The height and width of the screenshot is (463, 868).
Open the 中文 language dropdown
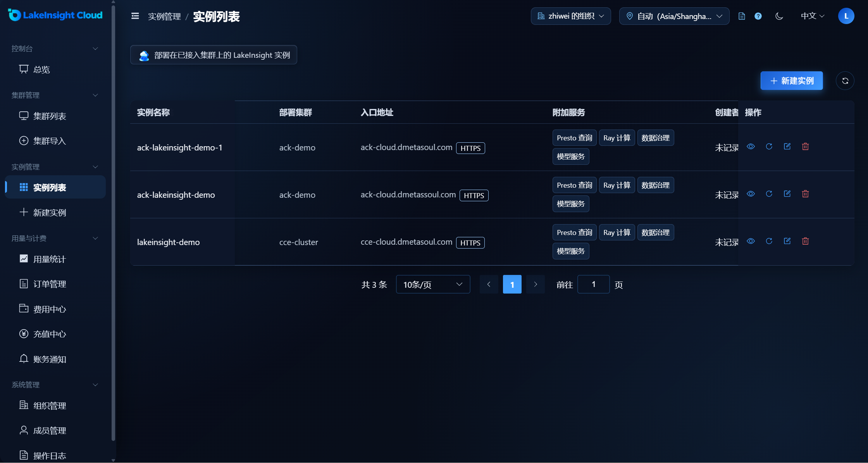(813, 16)
